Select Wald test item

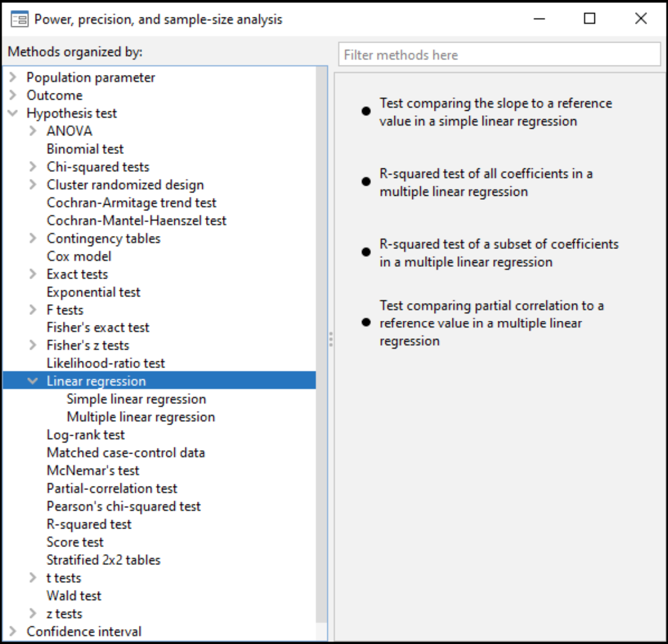tap(74, 595)
